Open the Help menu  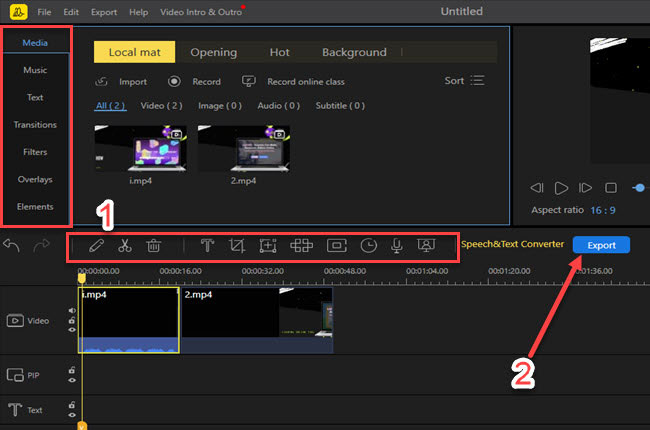coord(138,12)
